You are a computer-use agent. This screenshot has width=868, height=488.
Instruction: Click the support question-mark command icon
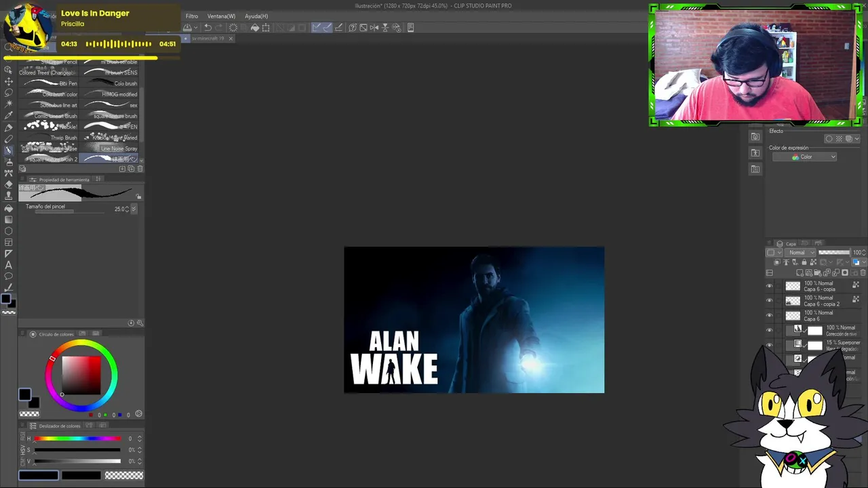(x=353, y=28)
